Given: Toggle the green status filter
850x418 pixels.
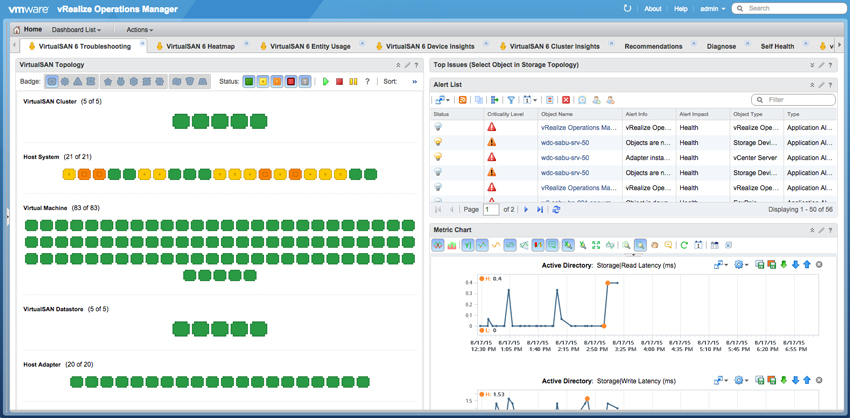Looking at the screenshot, I should click(249, 81).
